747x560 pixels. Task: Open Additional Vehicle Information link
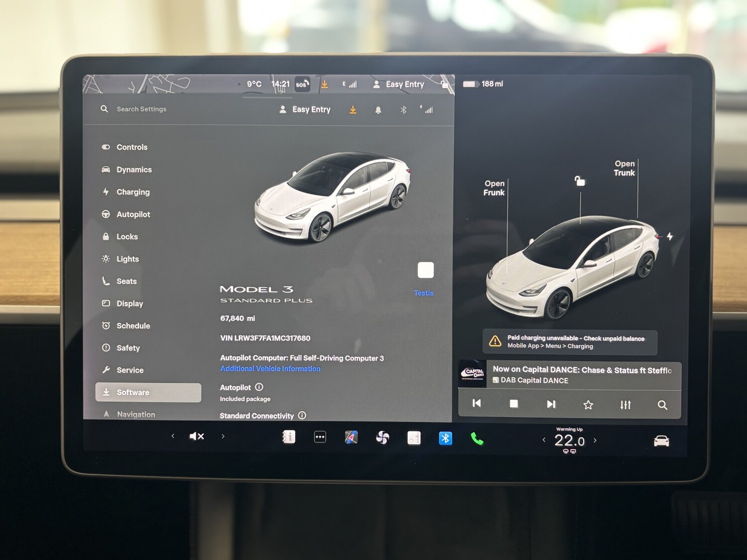click(x=270, y=368)
